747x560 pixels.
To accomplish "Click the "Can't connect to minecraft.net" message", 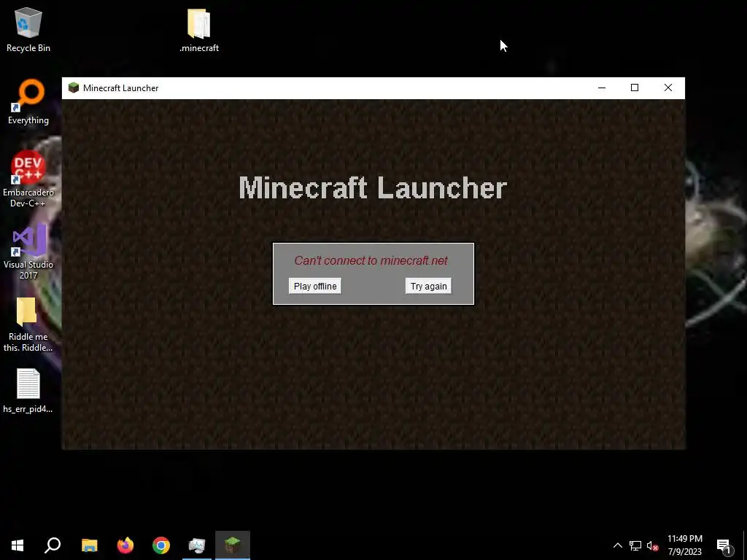I will [371, 260].
